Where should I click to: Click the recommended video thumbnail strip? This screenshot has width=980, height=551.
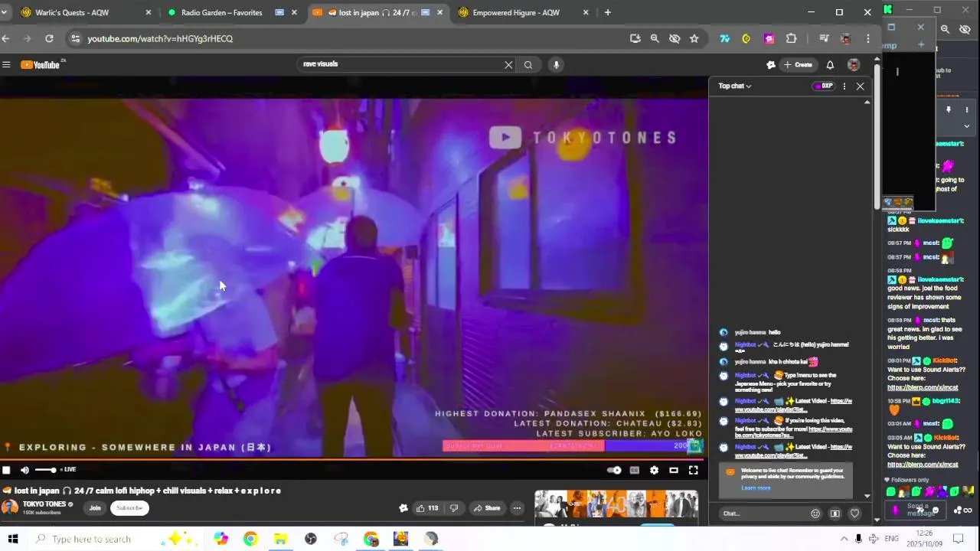pyautogui.click(x=616, y=504)
